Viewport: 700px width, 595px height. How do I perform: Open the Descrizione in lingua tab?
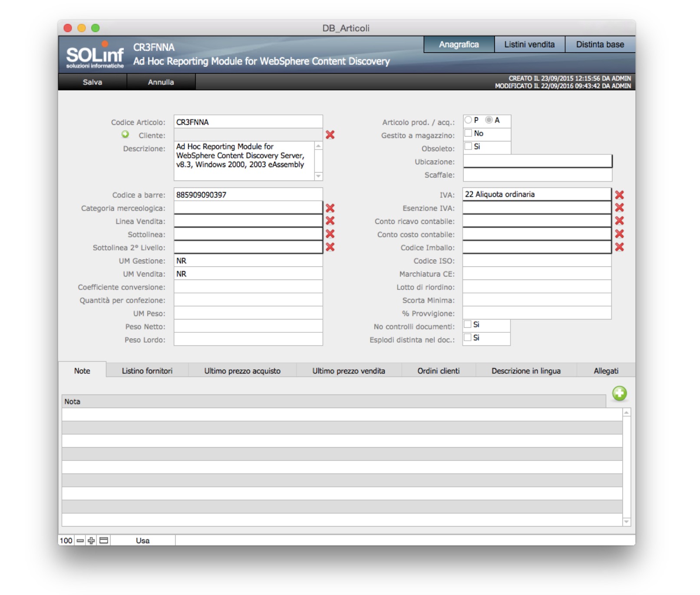[526, 370]
